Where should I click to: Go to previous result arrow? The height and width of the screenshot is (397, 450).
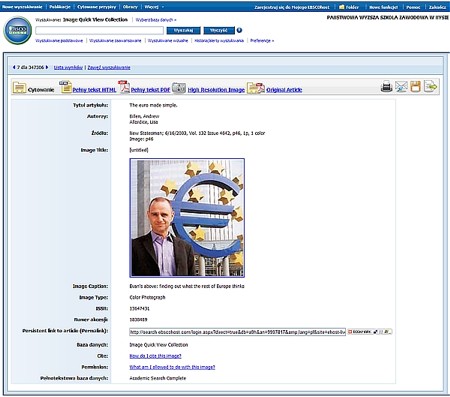click(x=14, y=67)
